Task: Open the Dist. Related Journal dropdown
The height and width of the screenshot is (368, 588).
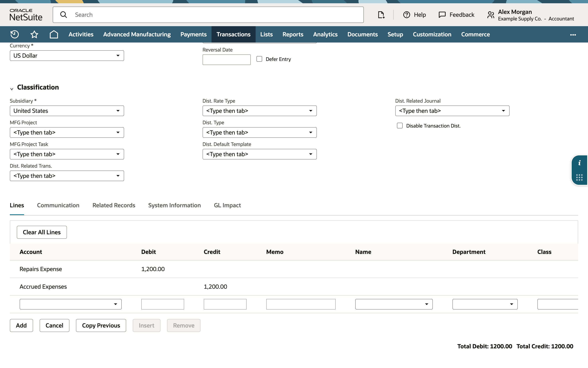Action: [x=452, y=111]
